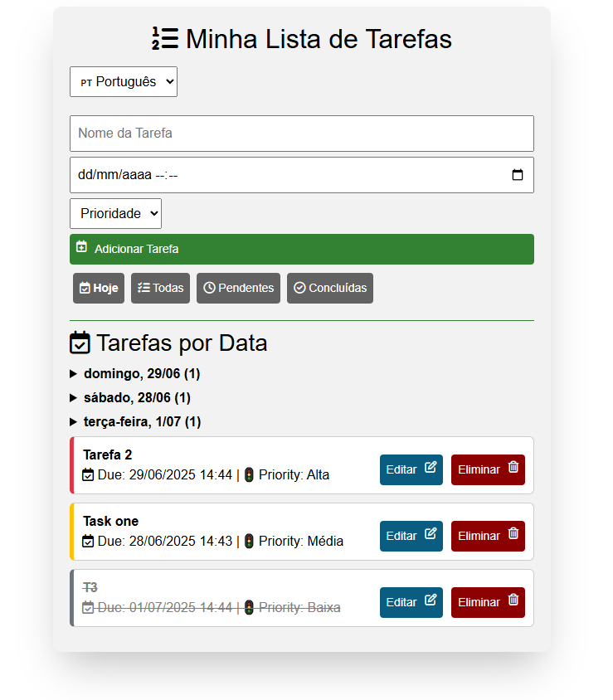Click the calendar-check icon beside Tarefas por Data

80,343
